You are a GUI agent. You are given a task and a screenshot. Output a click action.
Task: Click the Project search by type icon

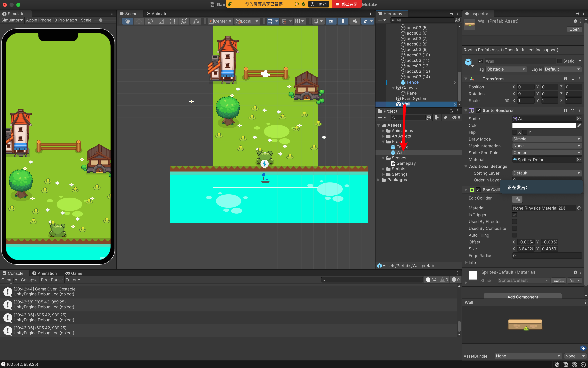pos(437,118)
